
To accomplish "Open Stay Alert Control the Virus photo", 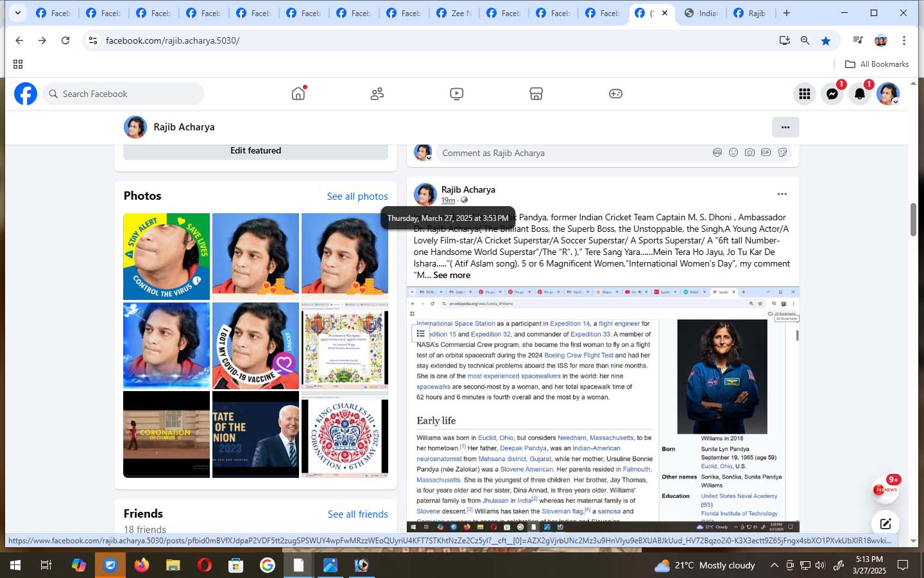I will pyautogui.click(x=167, y=256).
